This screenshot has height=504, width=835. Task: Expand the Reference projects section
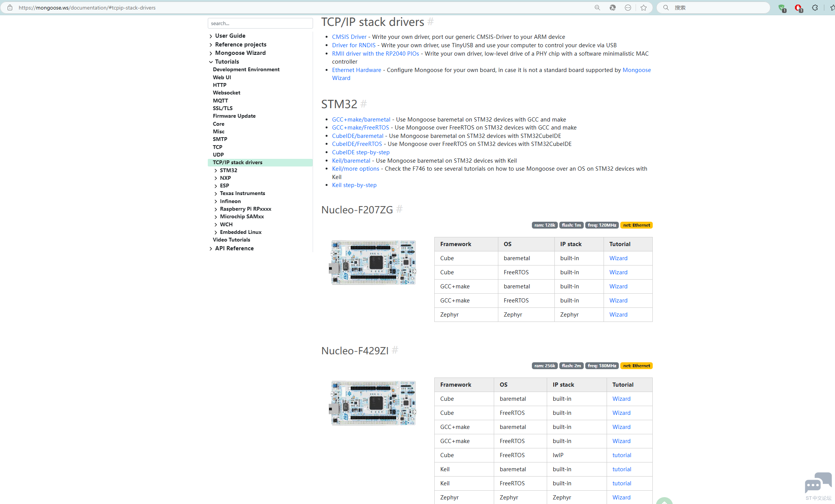211,45
